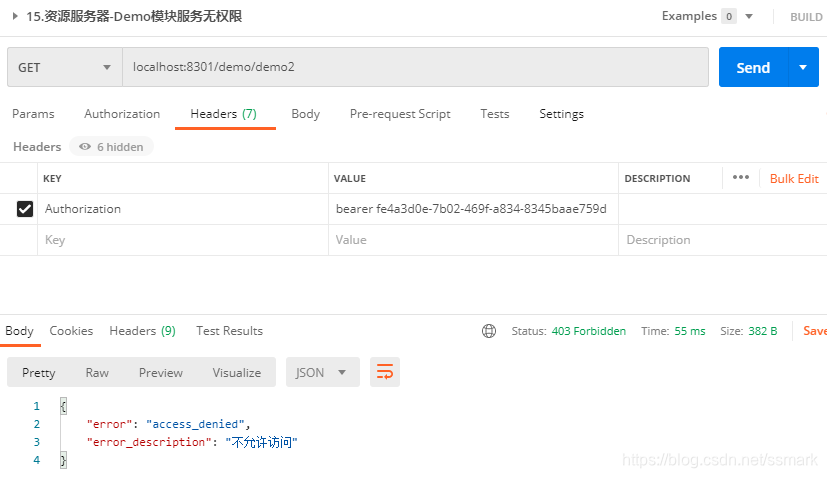Send the request
Screen dimensions: 827x478
(753, 68)
